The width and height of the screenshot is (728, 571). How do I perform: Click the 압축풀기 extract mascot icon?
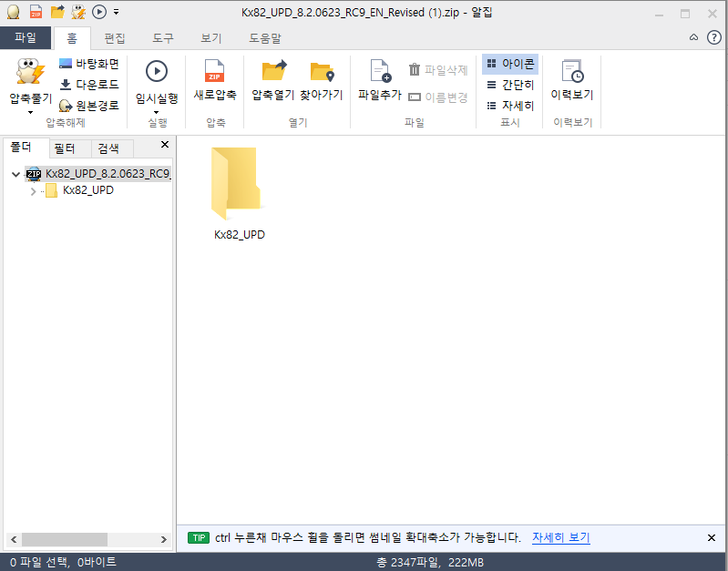click(30, 72)
